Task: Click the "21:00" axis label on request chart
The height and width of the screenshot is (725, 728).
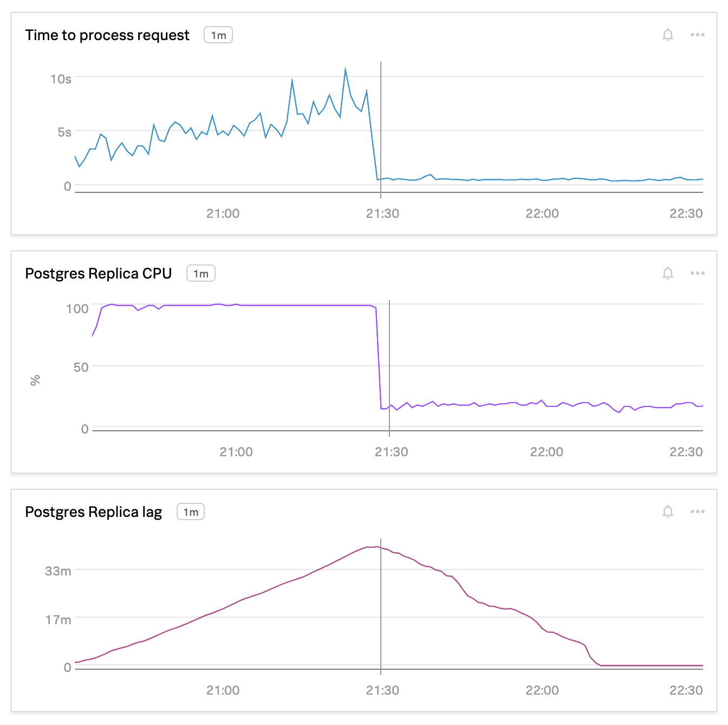Action: tap(224, 213)
